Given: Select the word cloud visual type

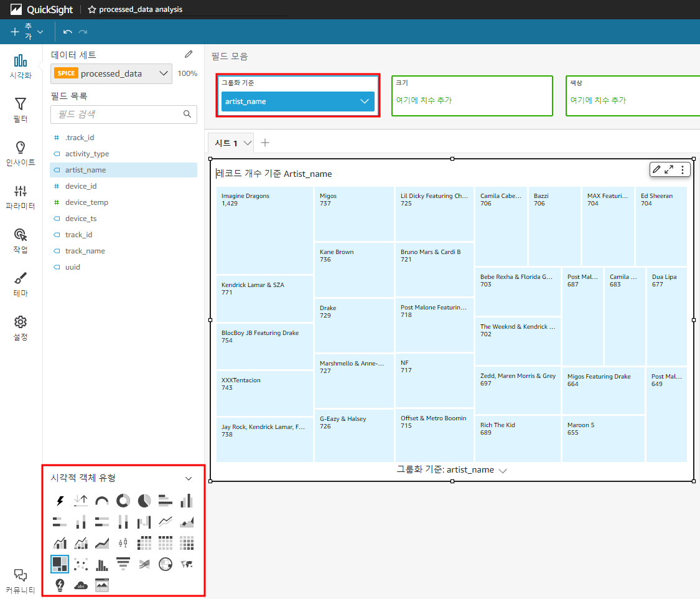Looking at the screenshot, I should (81, 585).
